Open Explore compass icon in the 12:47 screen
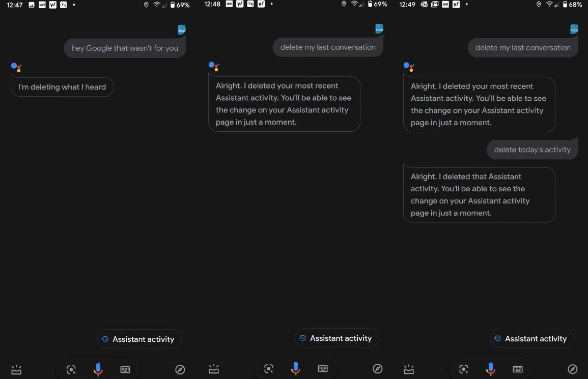 tap(180, 370)
